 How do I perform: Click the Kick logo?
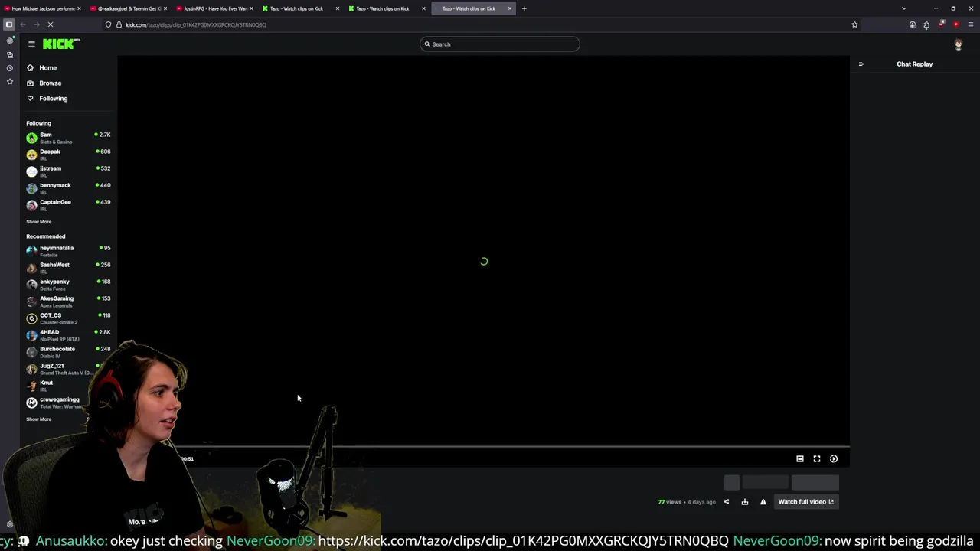tap(61, 44)
